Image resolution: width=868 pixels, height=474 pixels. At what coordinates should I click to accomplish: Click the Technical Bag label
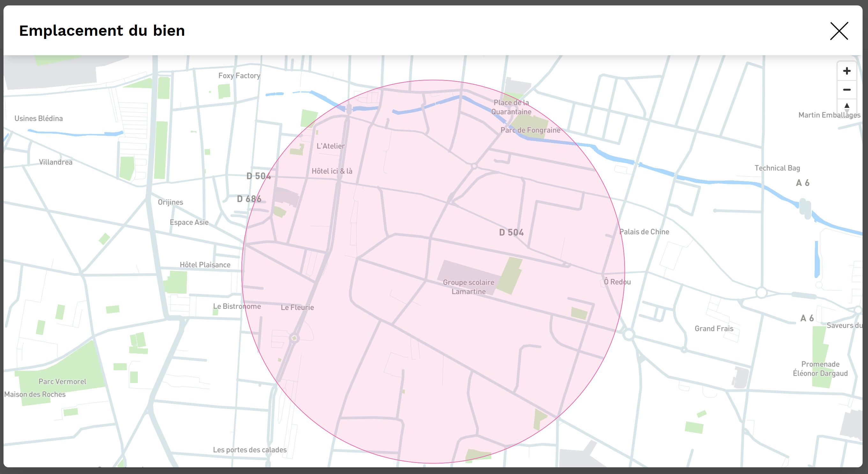(777, 168)
